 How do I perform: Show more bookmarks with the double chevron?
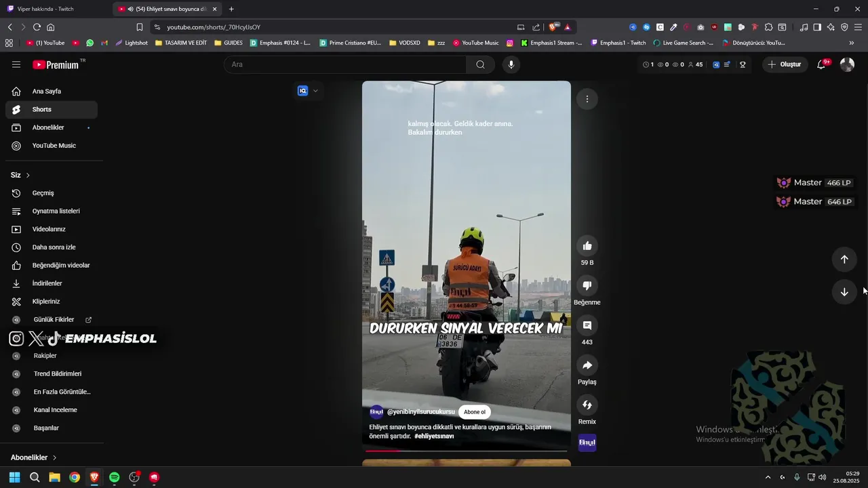click(852, 43)
